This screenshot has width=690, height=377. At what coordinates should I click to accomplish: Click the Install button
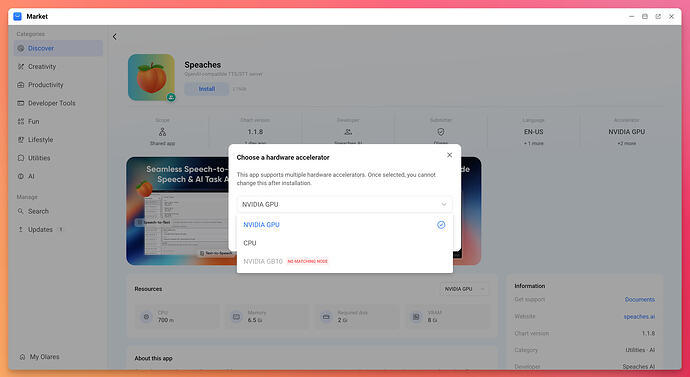click(x=206, y=89)
